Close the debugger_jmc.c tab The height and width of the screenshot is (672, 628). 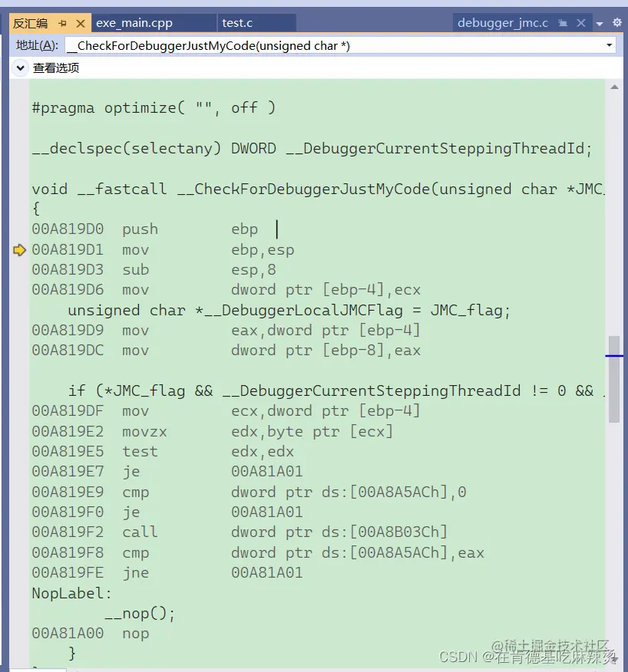pyautogui.click(x=581, y=23)
